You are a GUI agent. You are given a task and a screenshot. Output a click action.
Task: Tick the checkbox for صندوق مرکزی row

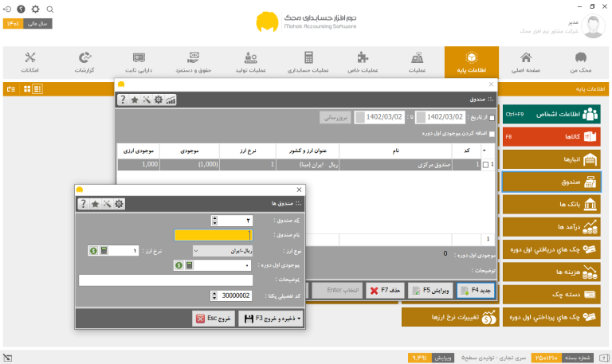click(485, 165)
